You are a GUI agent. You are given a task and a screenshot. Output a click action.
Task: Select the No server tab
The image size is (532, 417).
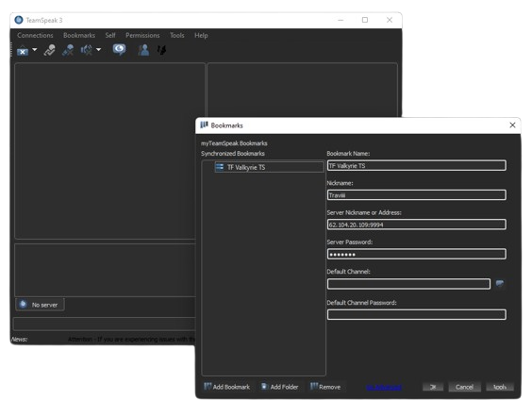(40, 305)
